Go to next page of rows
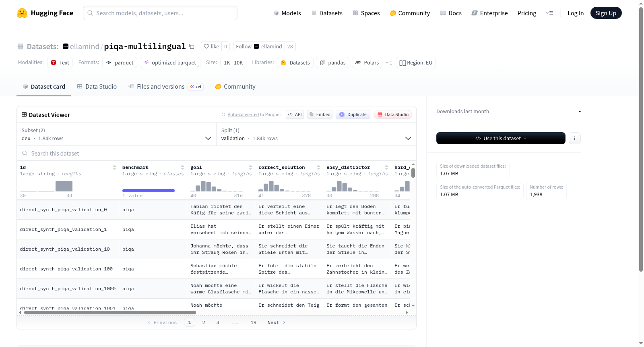The image size is (644, 347). point(277,322)
